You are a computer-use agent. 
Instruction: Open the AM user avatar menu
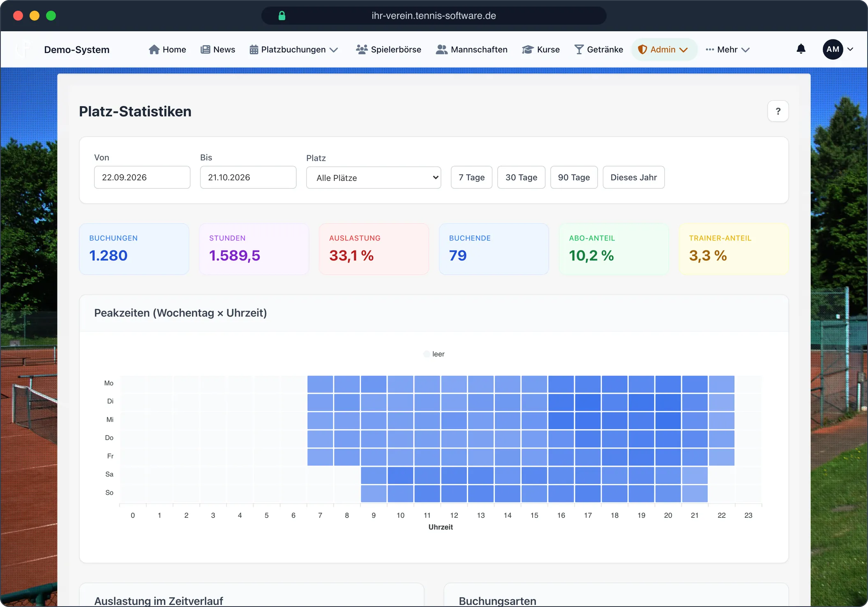[x=833, y=49]
